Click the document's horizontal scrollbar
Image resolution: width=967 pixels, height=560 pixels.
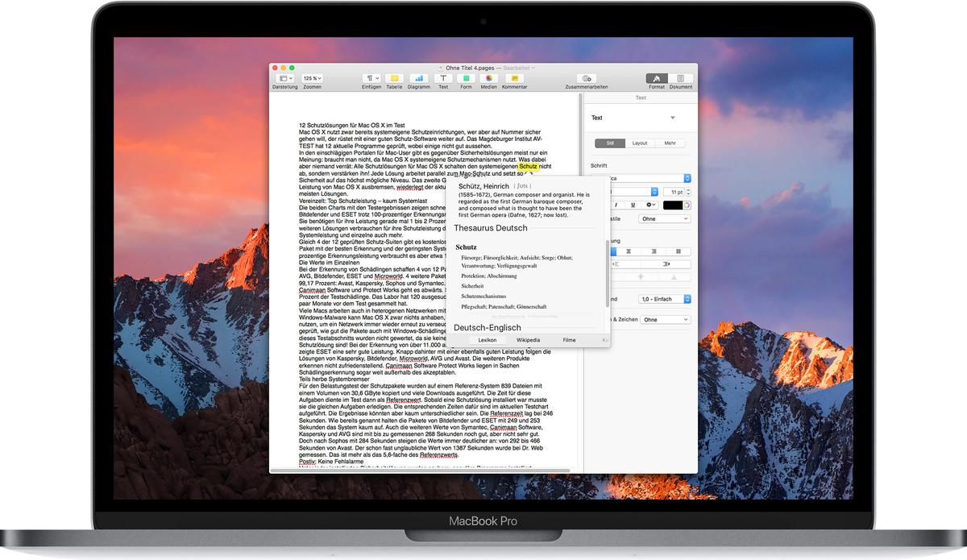pyautogui.click(x=419, y=470)
